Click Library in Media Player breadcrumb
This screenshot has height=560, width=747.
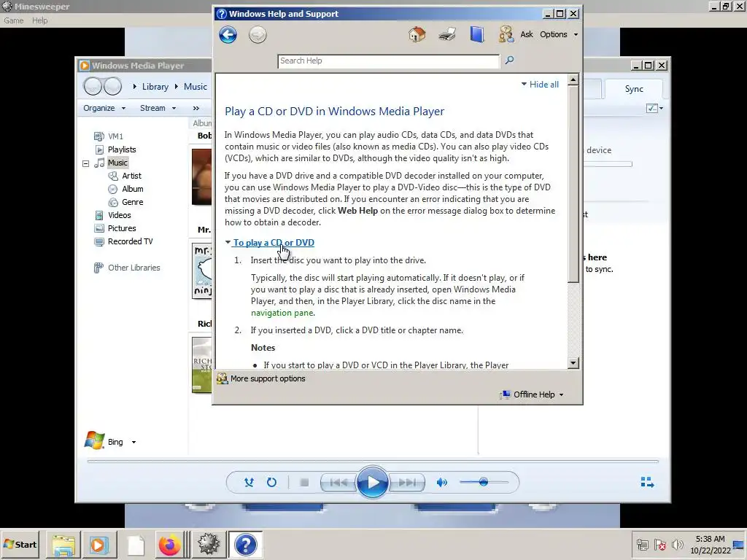[x=155, y=87]
